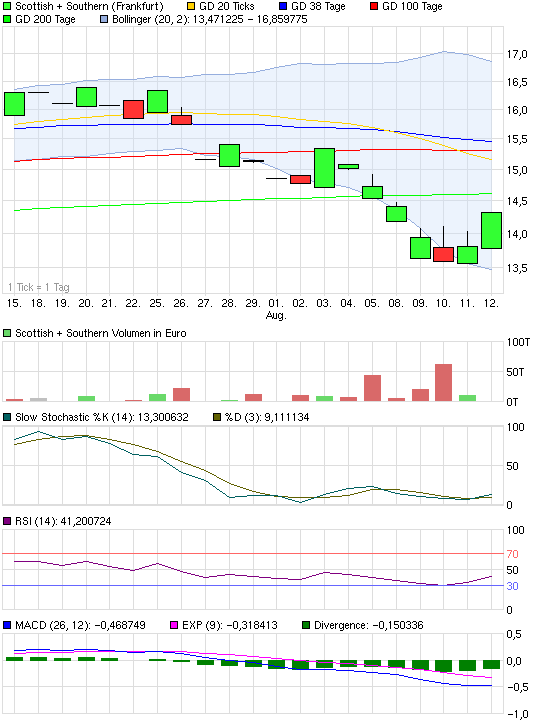Screen dimensions: 545x722
Task: Click the MACD value −0,468749
Action: 120,625
